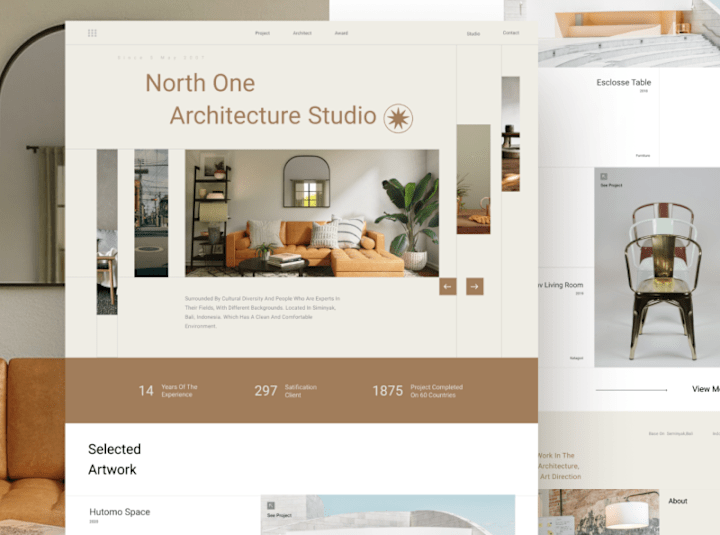720x535 pixels.
Task: Click the Surrounded By Cultural Diversity paragraph
Action: [262, 312]
